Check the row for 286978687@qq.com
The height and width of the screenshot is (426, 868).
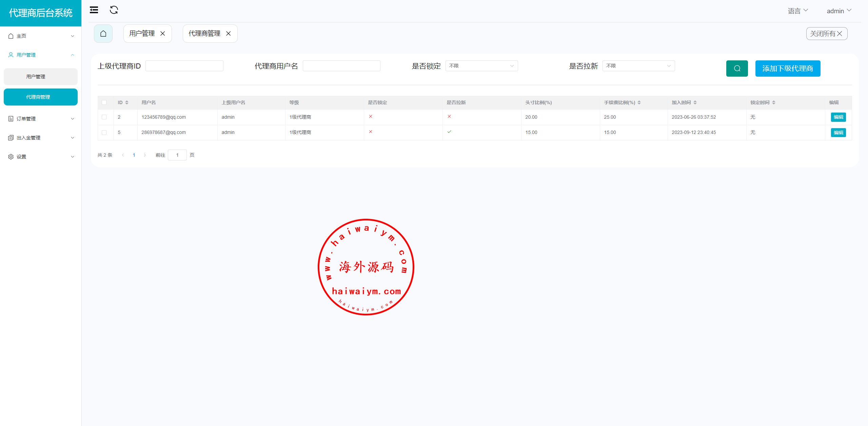[x=104, y=133]
